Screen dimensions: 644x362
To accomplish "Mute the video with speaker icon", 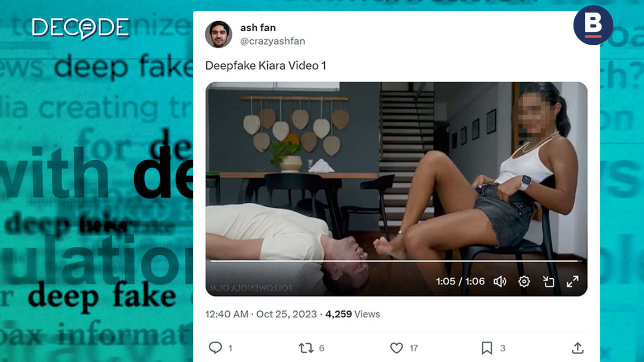I will pos(500,282).
